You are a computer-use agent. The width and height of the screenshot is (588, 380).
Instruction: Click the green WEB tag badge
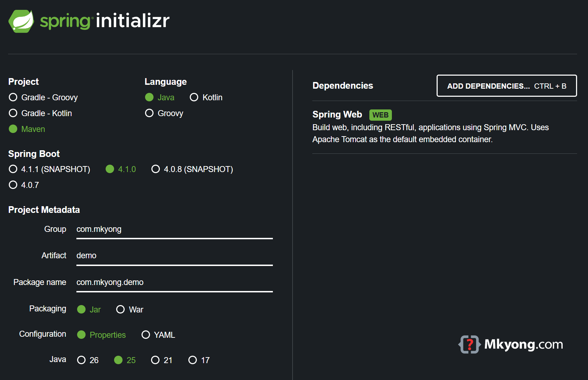pyautogui.click(x=381, y=115)
